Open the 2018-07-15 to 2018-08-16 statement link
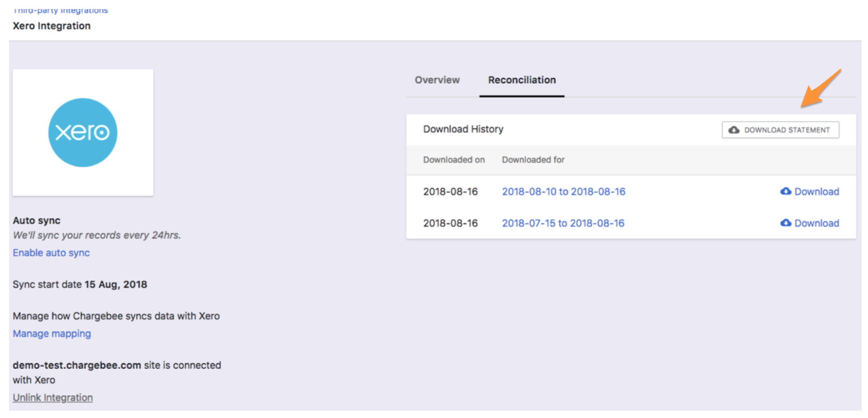 pyautogui.click(x=563, y=223)
